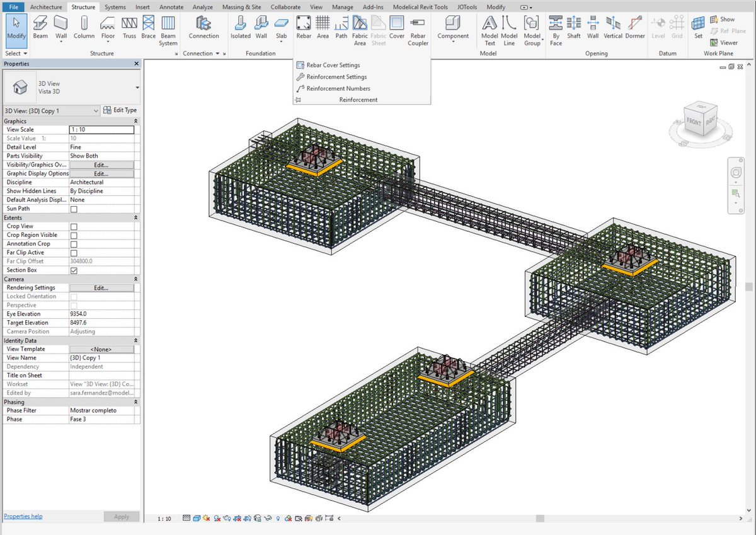Click the View Scale 1 : 10 field
Viewport: 756px width, 535px height.
pos(101,130)
